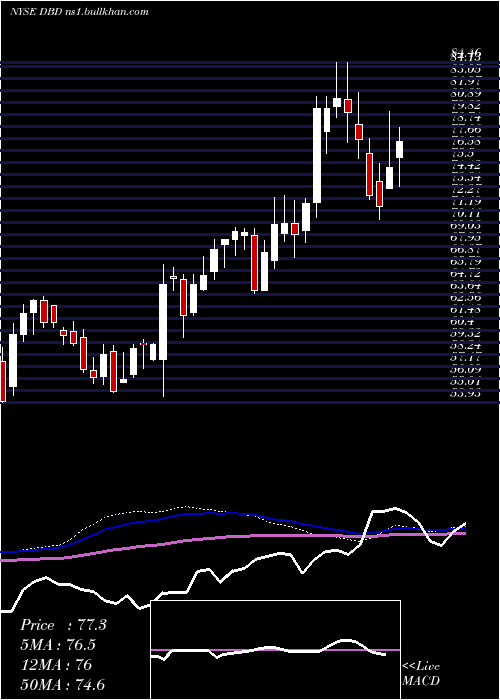Click the 55.01 price axis label
Screen dimensions: 500x700
tap(466, 383)
